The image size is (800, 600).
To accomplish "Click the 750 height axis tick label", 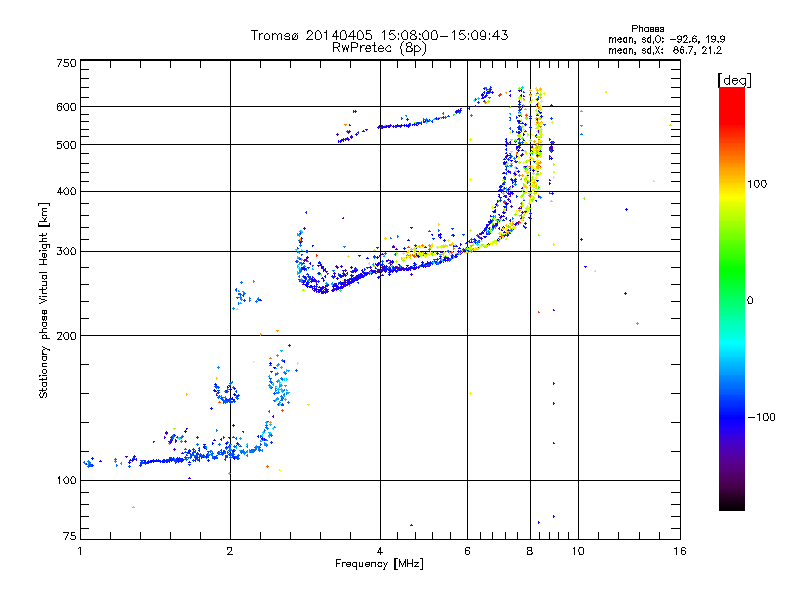I will tap(66, 63).
